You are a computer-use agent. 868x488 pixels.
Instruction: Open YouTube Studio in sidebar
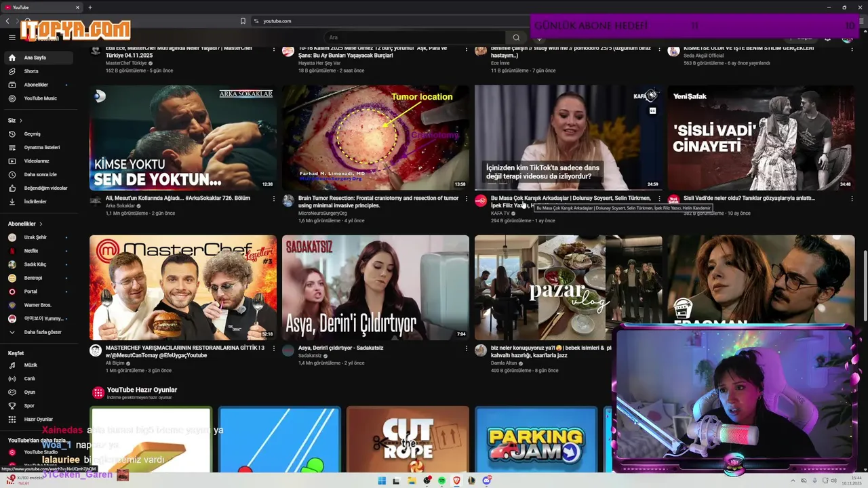[x=38, y=452]
